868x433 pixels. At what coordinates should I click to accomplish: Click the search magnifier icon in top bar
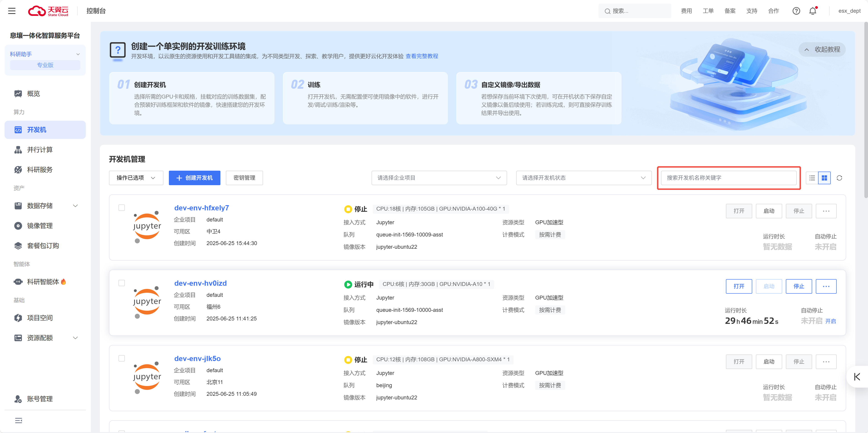[x=607, y=11]
